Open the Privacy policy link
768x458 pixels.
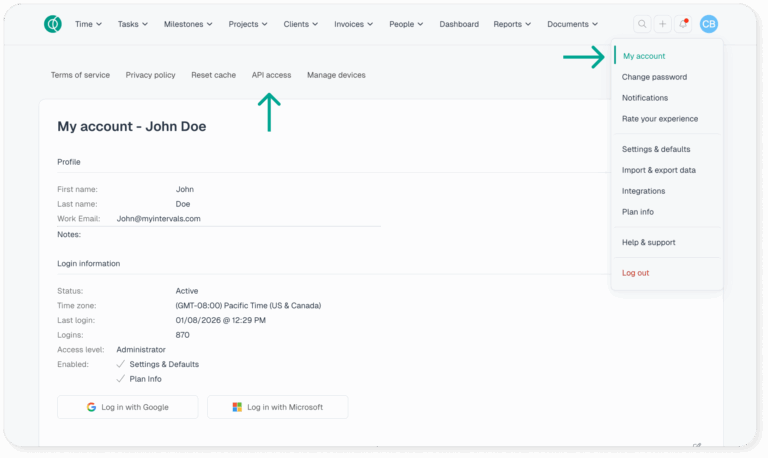point(150,75)
